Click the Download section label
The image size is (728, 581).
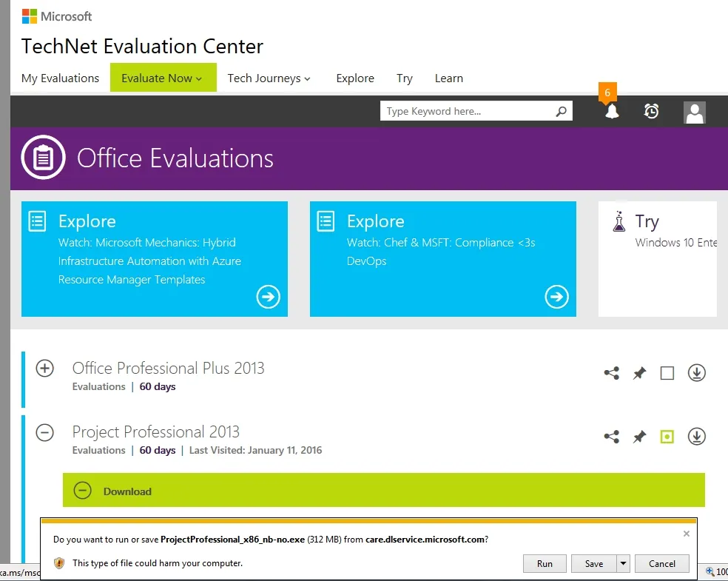pos(127,491)
